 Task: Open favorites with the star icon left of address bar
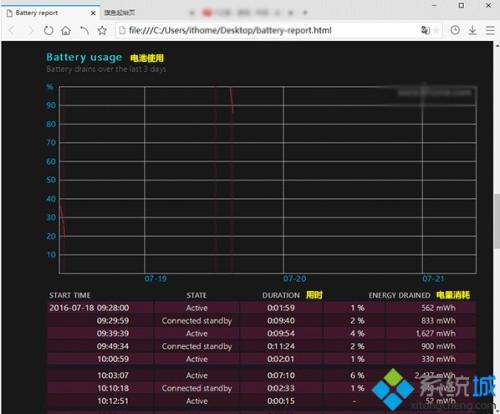[x=102, y=31]
